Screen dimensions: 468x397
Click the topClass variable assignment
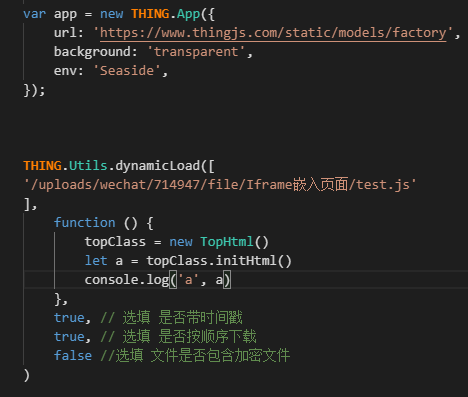coord(115,242)
